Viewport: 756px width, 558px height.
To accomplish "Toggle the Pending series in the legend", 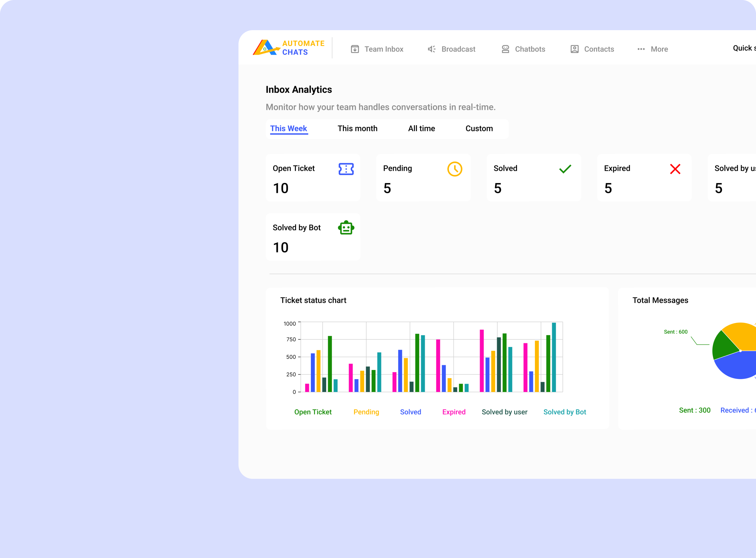I will [366, 412].
